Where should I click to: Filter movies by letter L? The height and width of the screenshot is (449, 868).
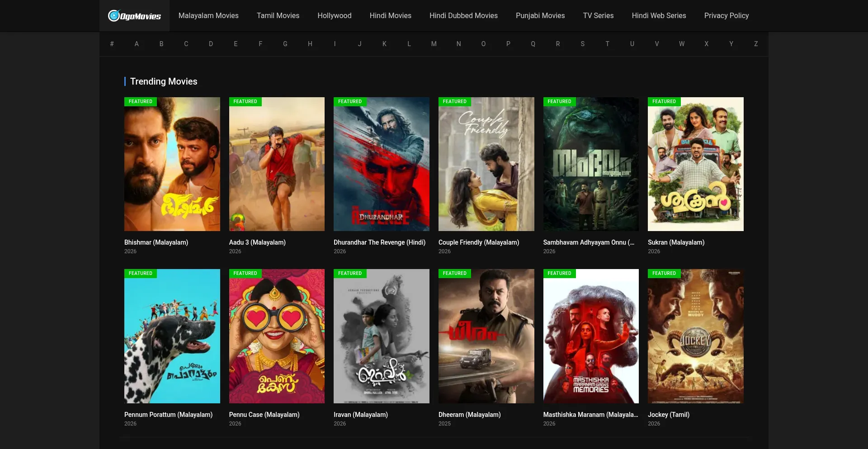click(409, 44)
